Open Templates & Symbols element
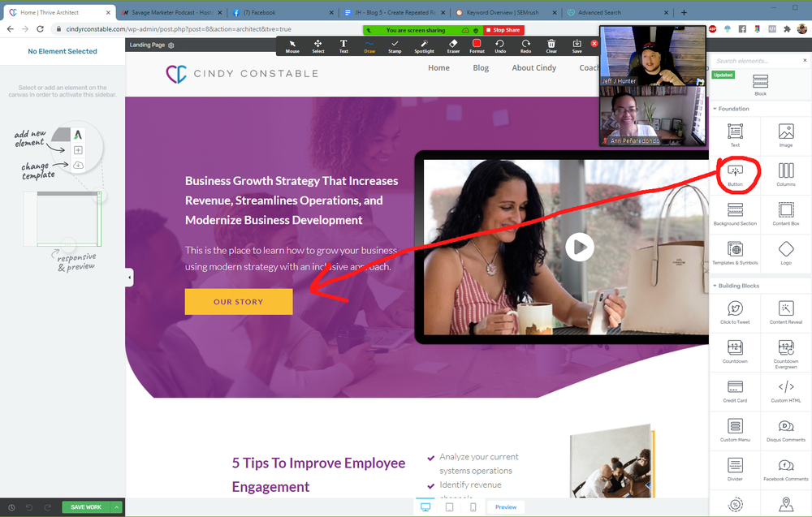The width and height of the screenshot is (812, 517). 735,252
